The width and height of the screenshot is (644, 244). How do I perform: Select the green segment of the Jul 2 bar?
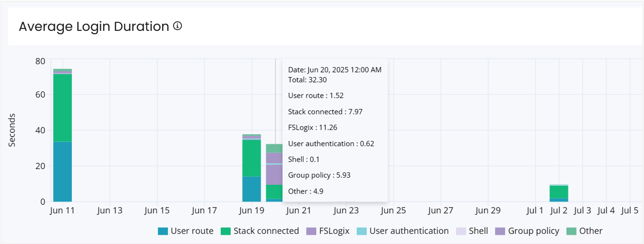point(559,192)
